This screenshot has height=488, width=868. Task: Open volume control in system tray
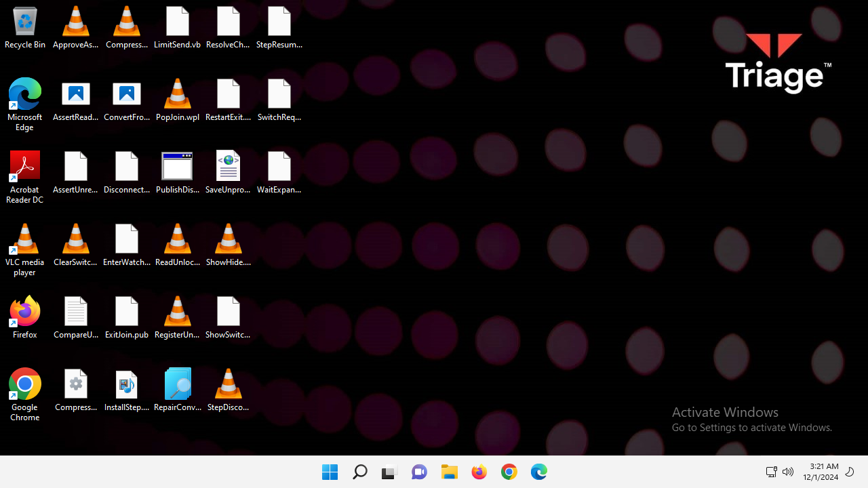pos(788,472)
